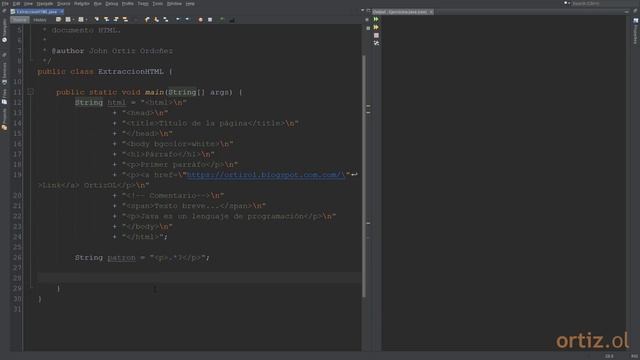The image size is (640, 360).
Task: Open the Refactor menu
Action: (x=82, y=4)
